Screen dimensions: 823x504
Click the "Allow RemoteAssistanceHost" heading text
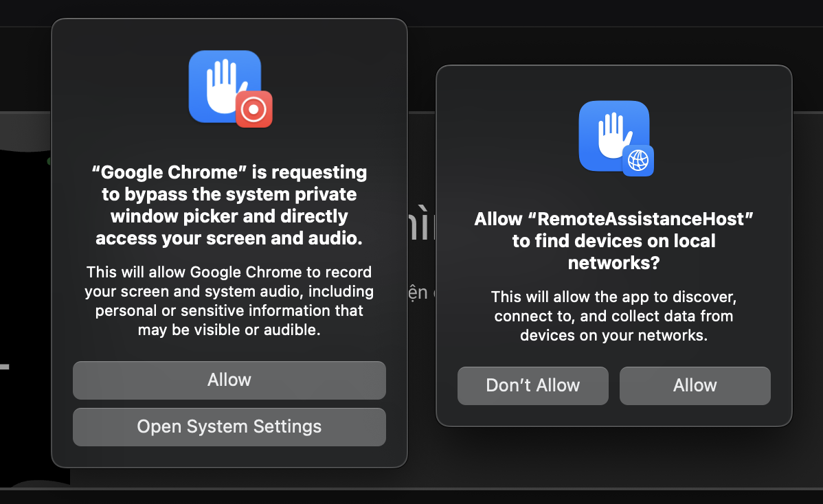click(613, 241)
